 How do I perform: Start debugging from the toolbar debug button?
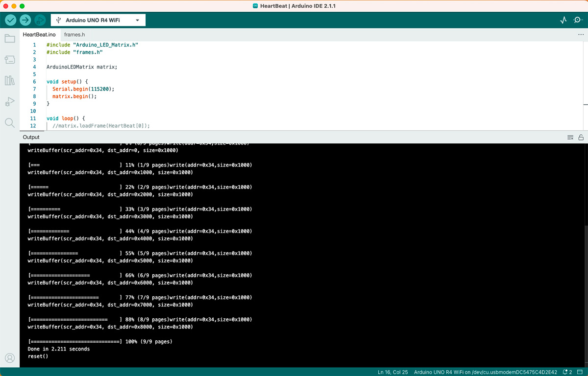point(40,20)
